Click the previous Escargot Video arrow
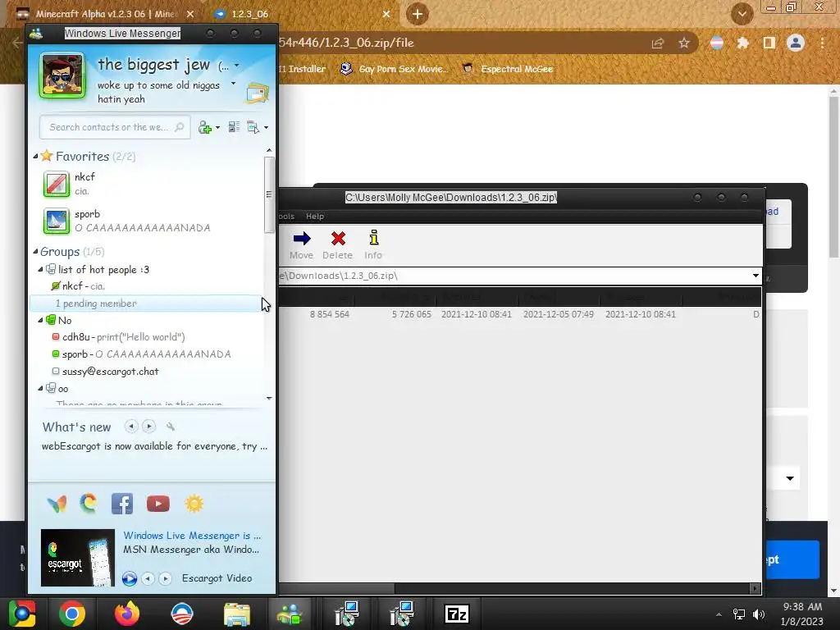The image size is (840, 630). [148, 578]
